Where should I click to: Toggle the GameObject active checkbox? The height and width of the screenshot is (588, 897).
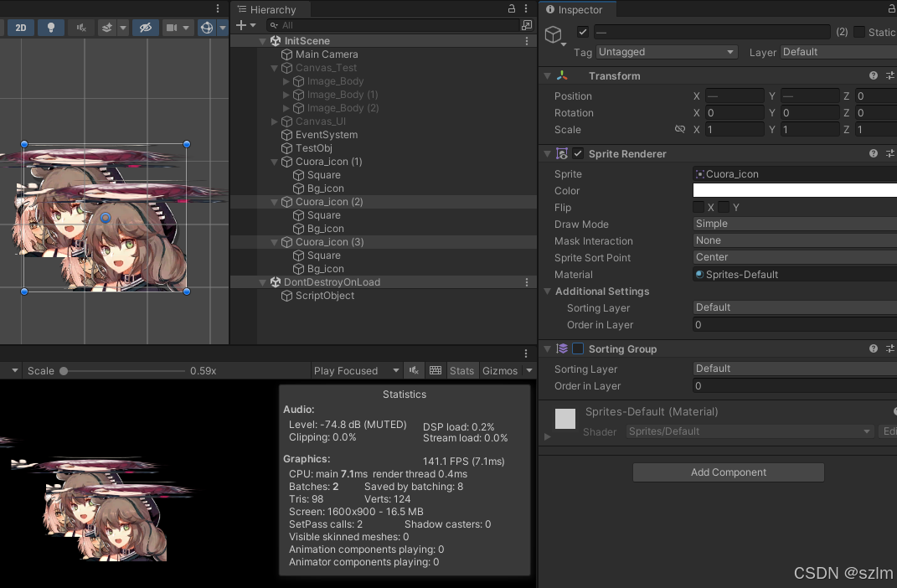pyautogui.click(x=583, y=32)
